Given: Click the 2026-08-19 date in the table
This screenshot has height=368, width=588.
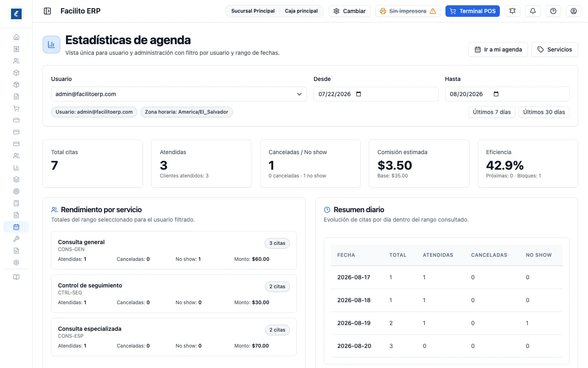Looking at the screenshot, I should tap(354, 323).
